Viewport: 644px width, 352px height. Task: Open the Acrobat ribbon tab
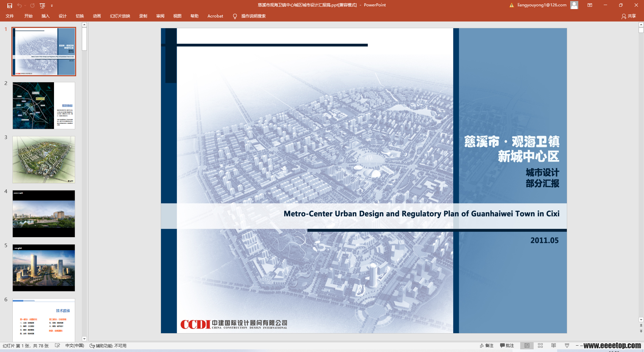click(215, 16)
